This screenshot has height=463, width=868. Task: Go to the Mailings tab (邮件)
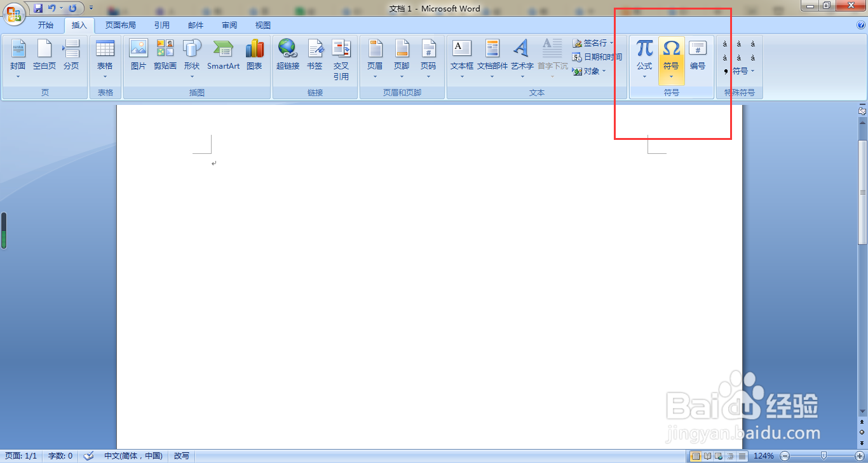click(196, 25)
